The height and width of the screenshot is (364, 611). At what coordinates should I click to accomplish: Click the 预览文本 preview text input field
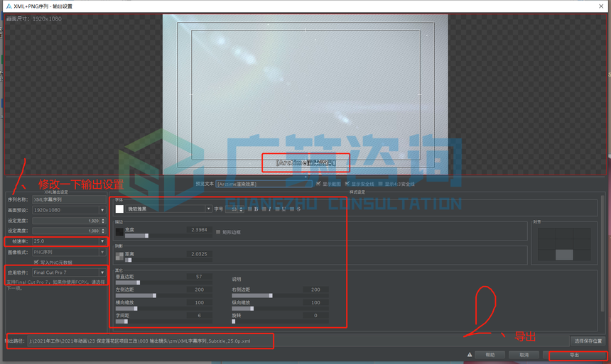coord(264,184)
